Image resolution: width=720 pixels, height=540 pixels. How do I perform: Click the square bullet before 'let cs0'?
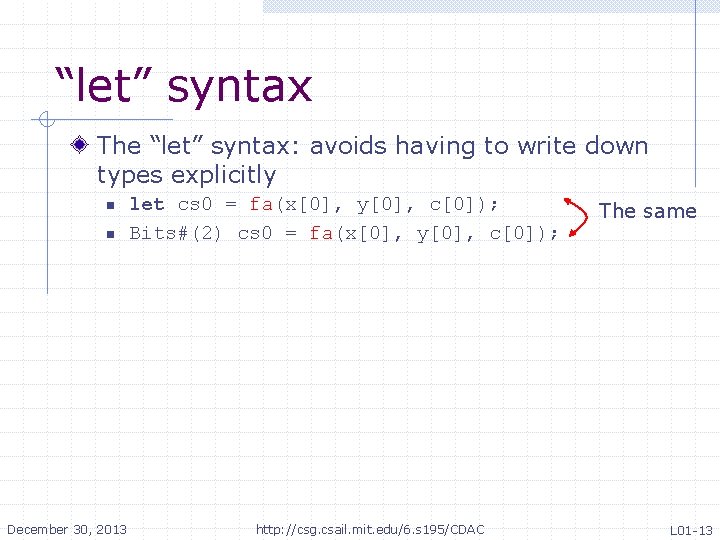(110, 205)
